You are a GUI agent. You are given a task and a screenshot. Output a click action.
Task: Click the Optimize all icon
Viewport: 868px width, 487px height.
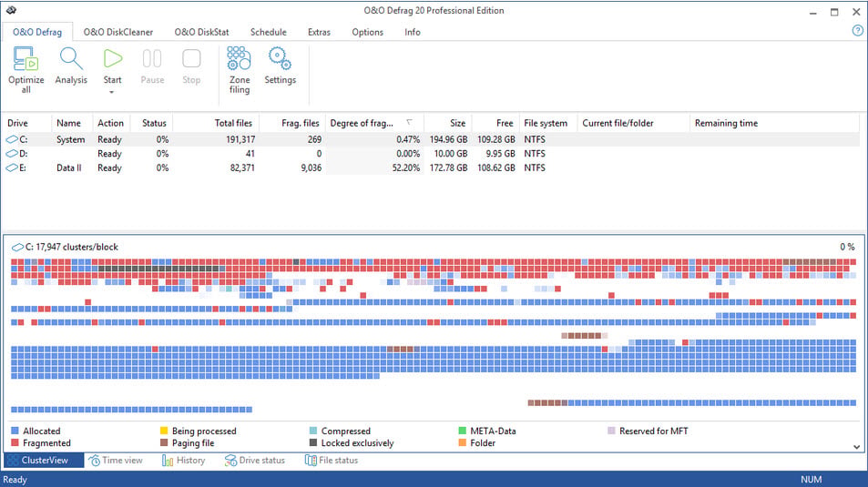pos(26,59)
